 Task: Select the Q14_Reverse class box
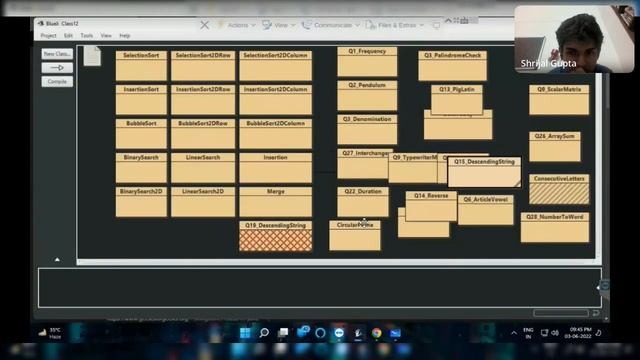431,206
